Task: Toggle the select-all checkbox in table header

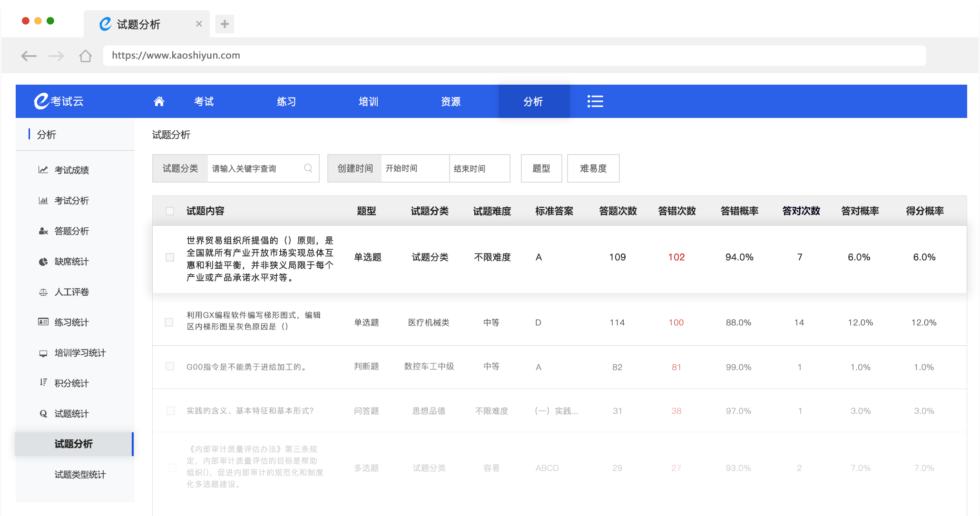Action: point(170,211)
